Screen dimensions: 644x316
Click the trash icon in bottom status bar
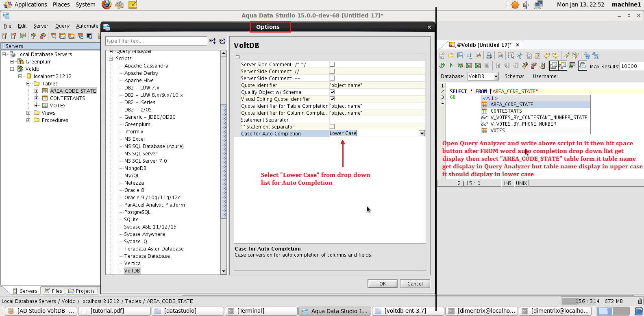click(640, 301)
